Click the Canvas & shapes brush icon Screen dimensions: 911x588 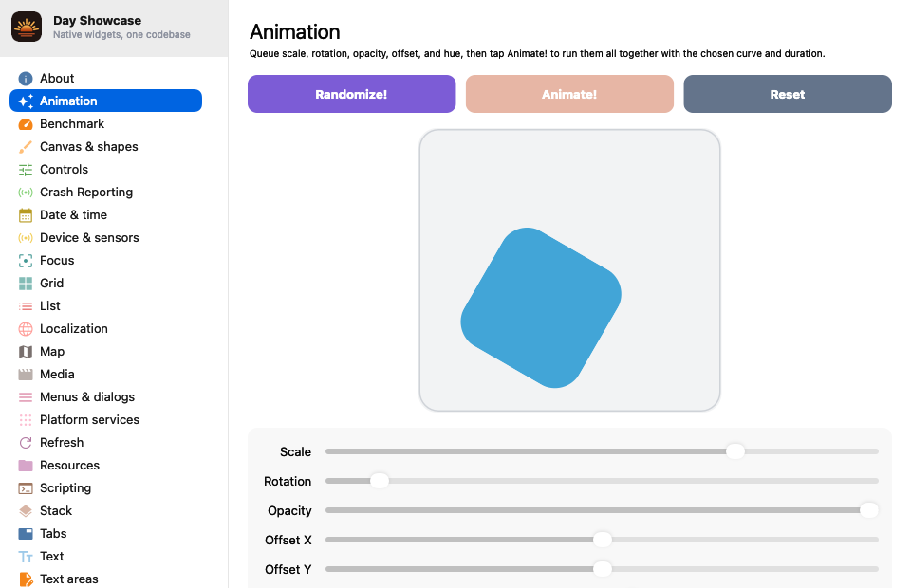26,147
